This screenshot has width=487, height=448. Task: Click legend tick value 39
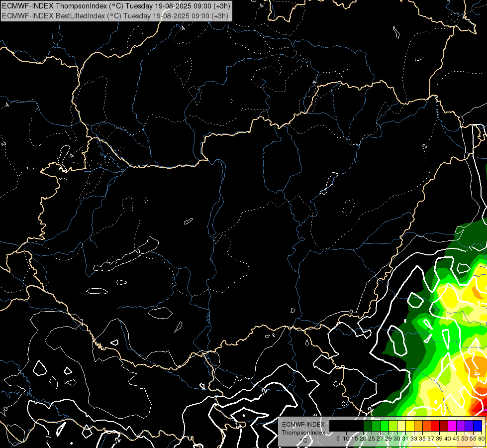coord(439,439)
